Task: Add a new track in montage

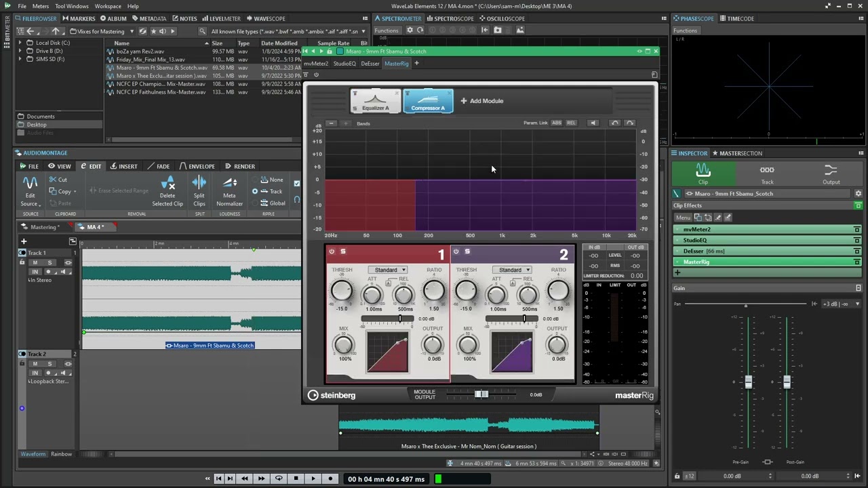Action: [x=24, y=241]
